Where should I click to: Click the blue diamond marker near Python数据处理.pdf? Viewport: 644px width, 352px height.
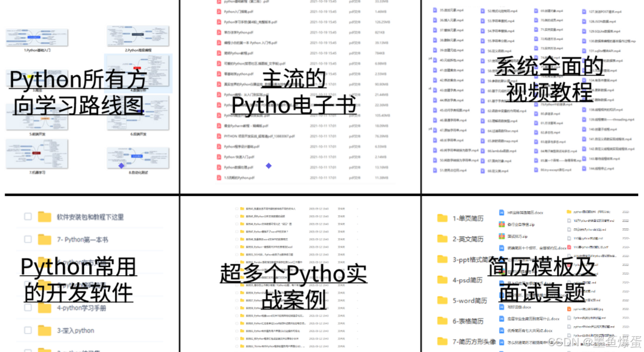(268, 165)
